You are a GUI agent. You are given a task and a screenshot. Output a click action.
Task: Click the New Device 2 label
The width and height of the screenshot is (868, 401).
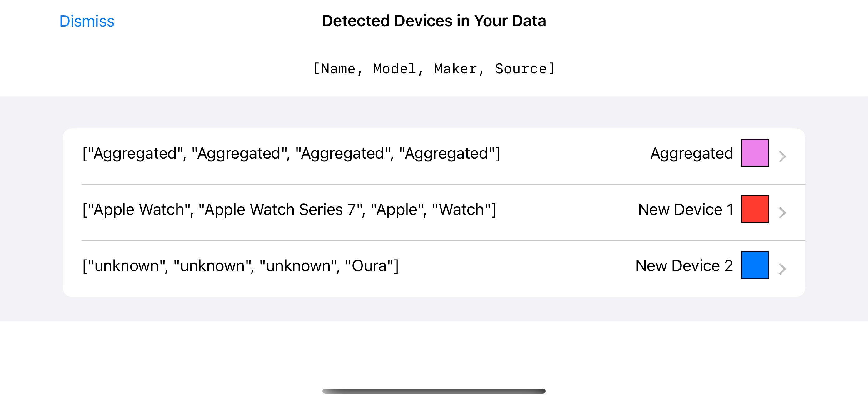(x=684, y=266)
